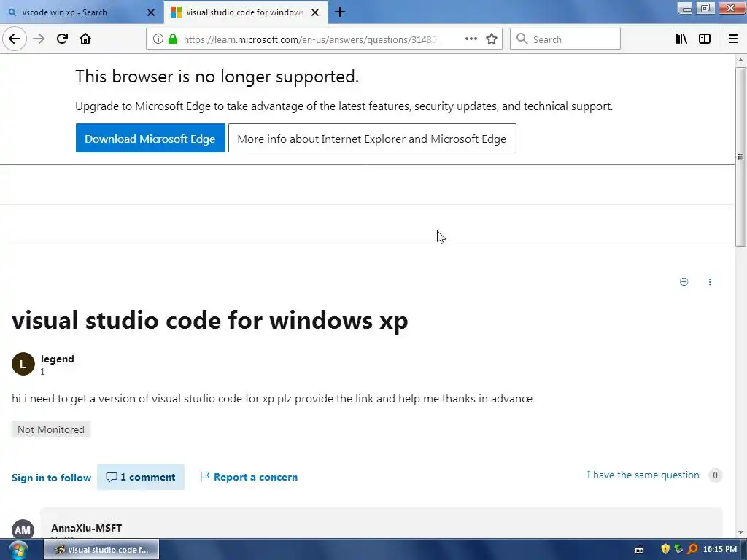
Task: Click the forward navigation arrow
Action: pos(39,39)
